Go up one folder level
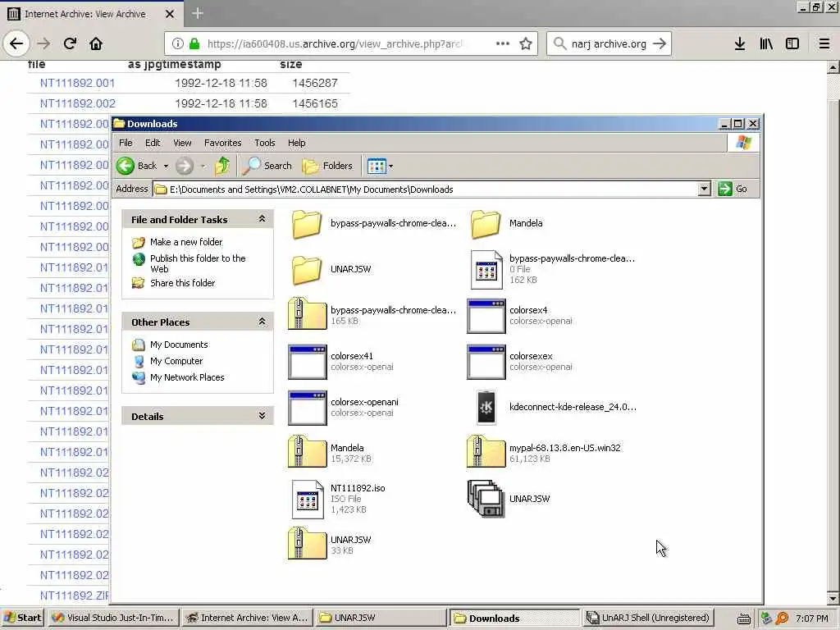 222,166
